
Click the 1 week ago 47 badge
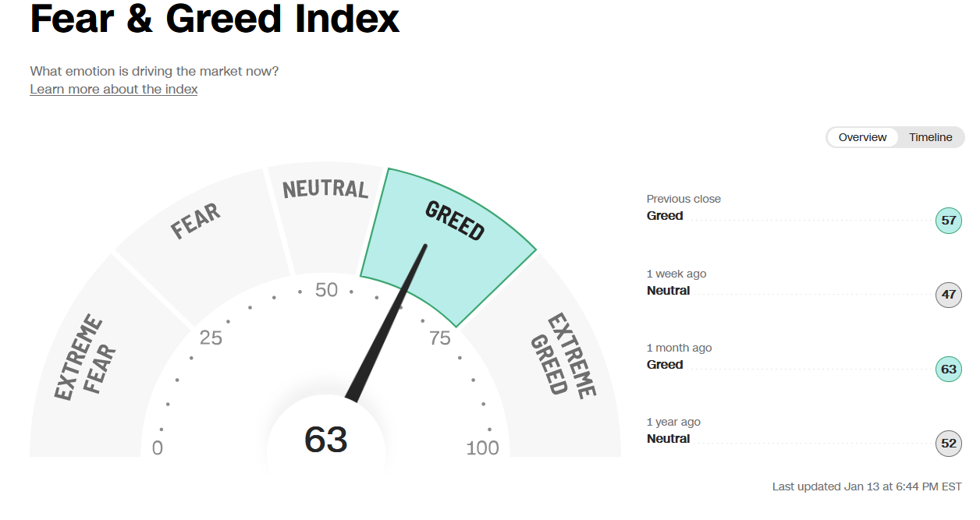948,295
